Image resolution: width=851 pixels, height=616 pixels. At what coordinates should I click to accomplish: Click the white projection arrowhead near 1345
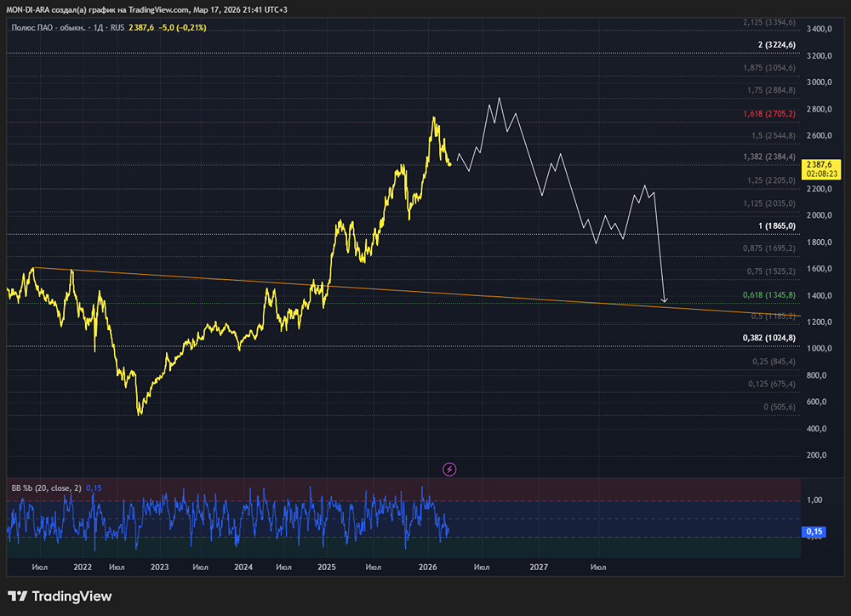[665, 299]
